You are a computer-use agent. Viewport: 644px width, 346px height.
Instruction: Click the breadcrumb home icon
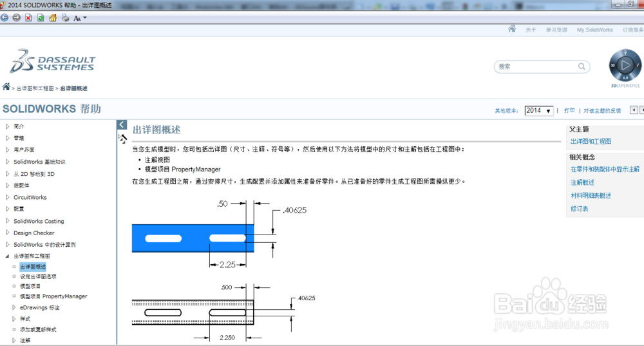click(6, 87)
